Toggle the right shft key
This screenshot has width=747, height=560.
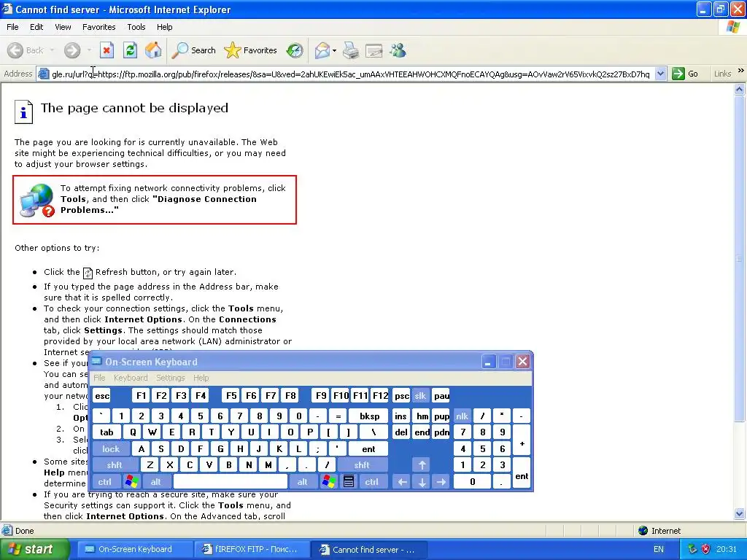tap(362, 465)
